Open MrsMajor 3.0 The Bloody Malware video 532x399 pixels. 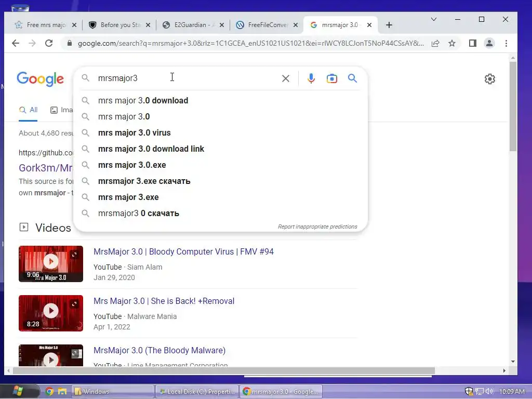click(x=159, y=351)
